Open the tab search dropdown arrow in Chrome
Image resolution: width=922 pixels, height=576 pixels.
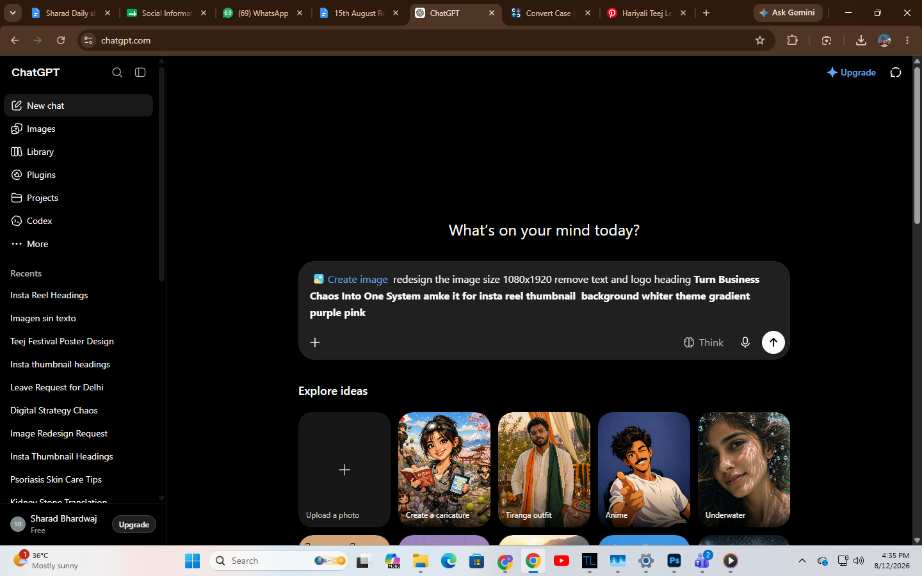[x=12, y=12]
